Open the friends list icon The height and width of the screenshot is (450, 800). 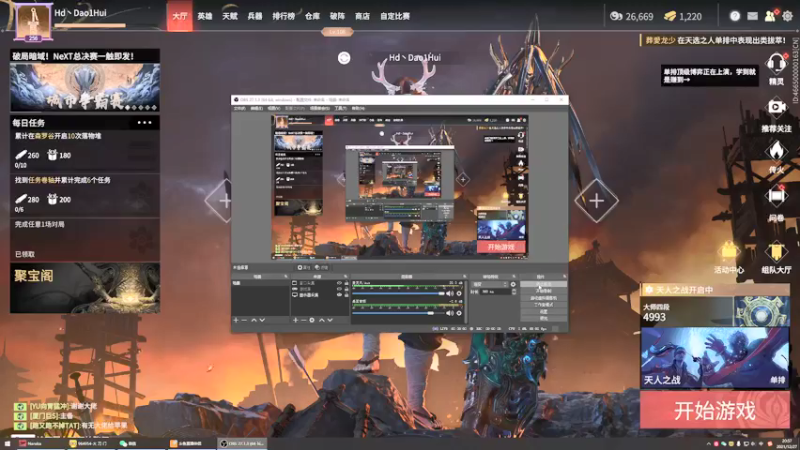[770, 16]
